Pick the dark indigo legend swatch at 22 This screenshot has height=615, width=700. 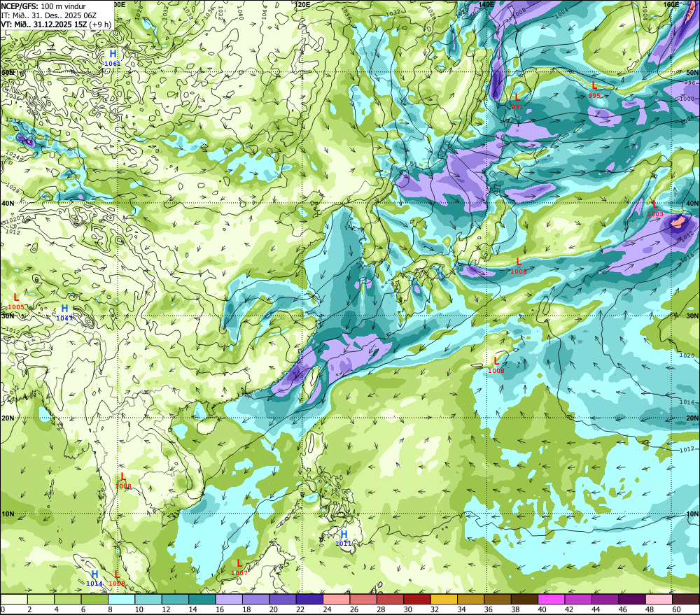pos(310,599)
